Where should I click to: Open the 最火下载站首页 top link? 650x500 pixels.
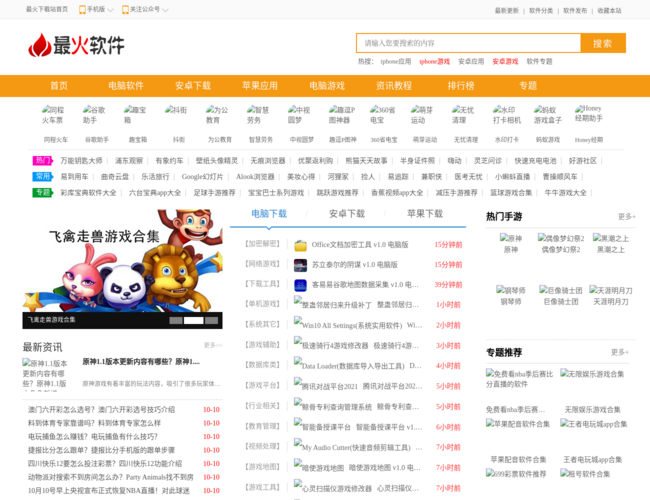pos(47,9)
